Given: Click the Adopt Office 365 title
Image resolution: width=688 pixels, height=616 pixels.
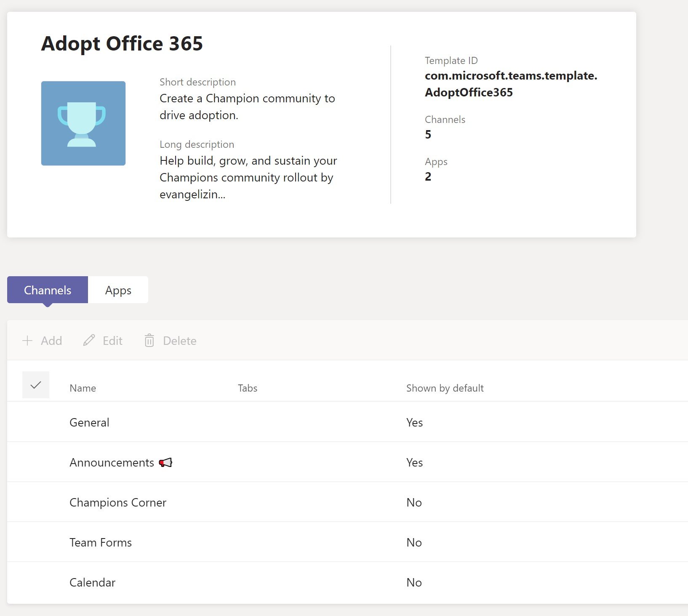Looking at the screenshot, I should pos(122,43).
